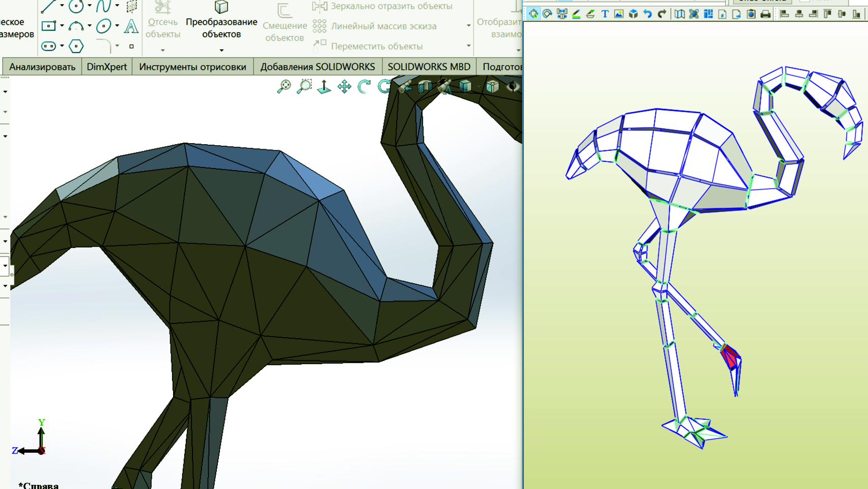Select the Arc sketch tool
The image size is (868, 489).
pos(76,25)
